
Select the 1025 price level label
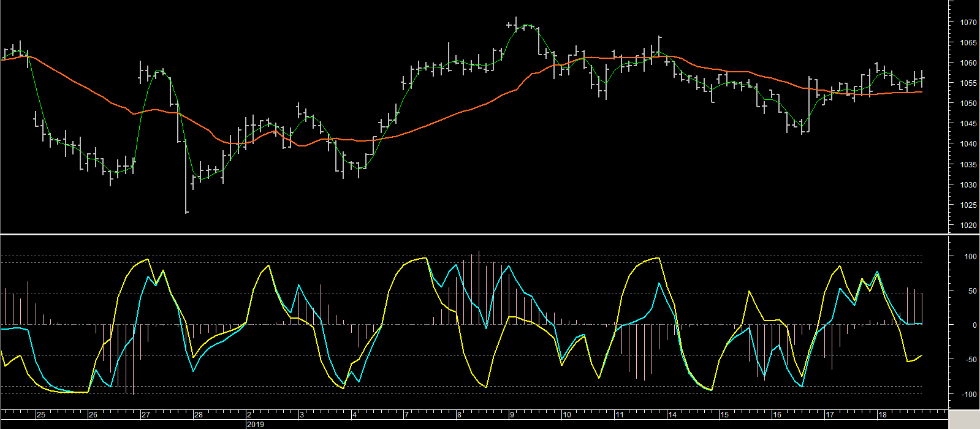click(968, 205)
